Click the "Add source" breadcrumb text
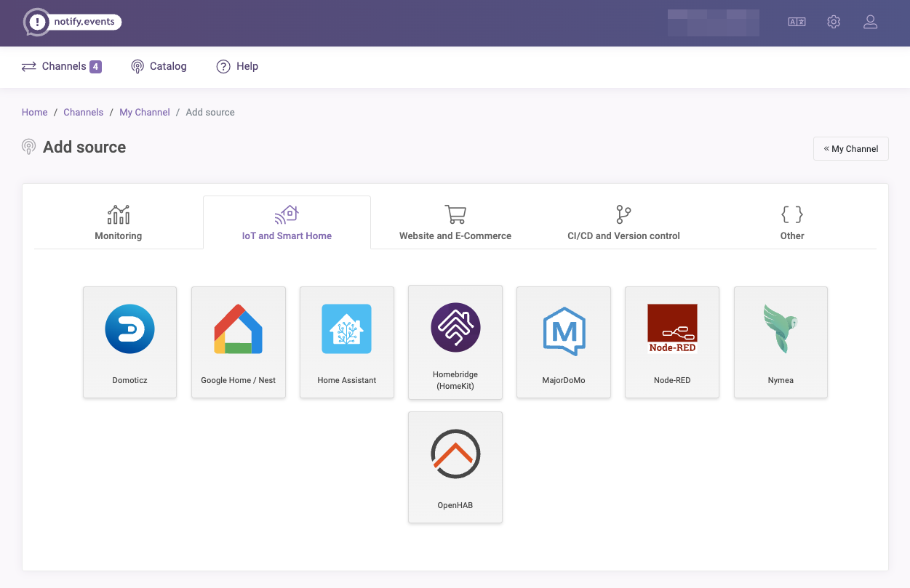This screenshot has height=588, width=910. coord(210,113)
